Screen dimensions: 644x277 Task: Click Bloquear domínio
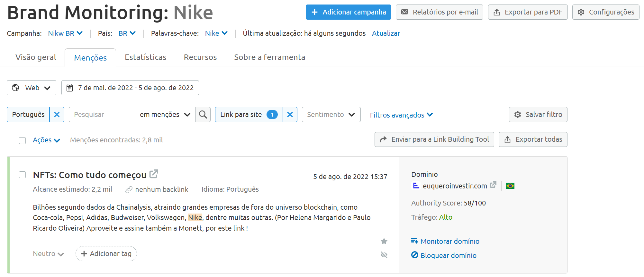pyautogui.click(x=444, y=255)
